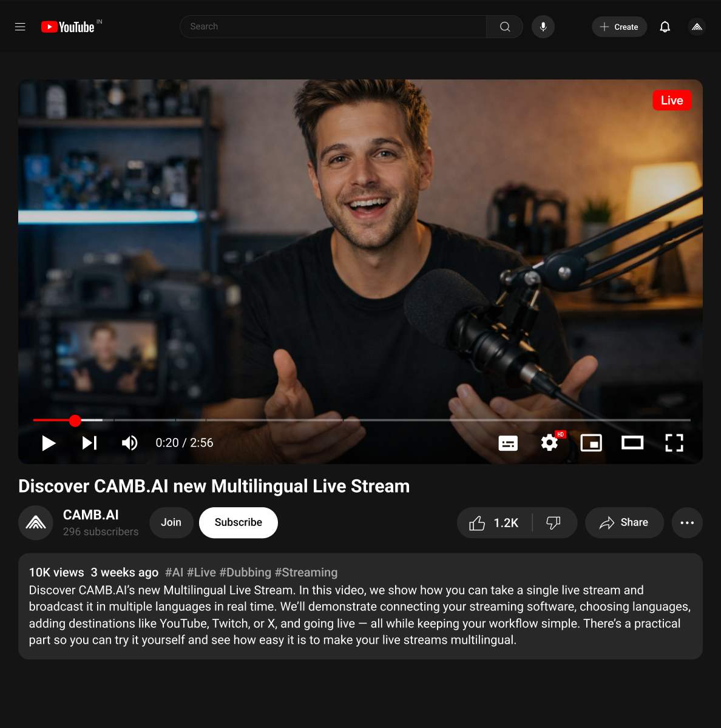Image resolution: width=721 pixels, height=728 pixels.
Task: Subscribe to the CAMB.AI channel
Action: tap(239, 522)
